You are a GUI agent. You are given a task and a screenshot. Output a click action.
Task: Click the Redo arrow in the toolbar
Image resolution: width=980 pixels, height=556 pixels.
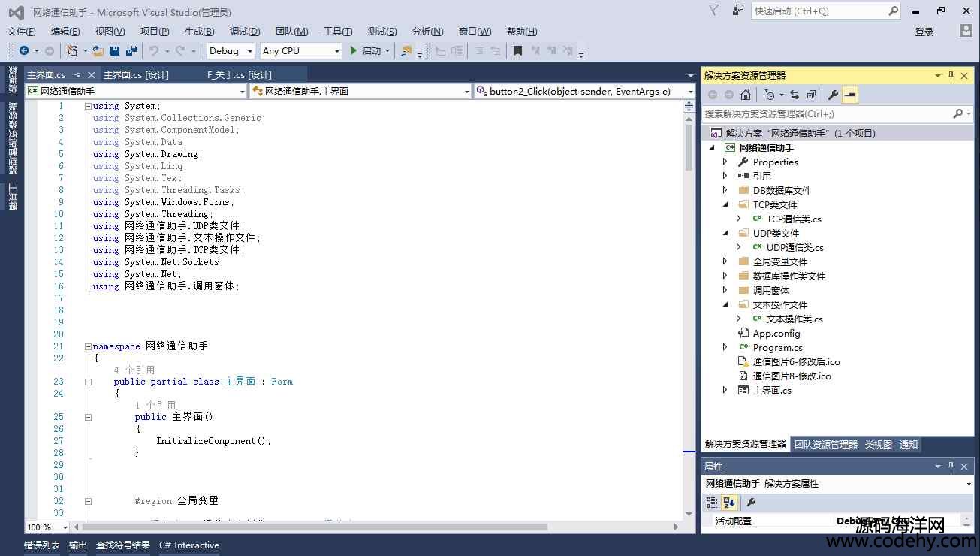point(179,51)
